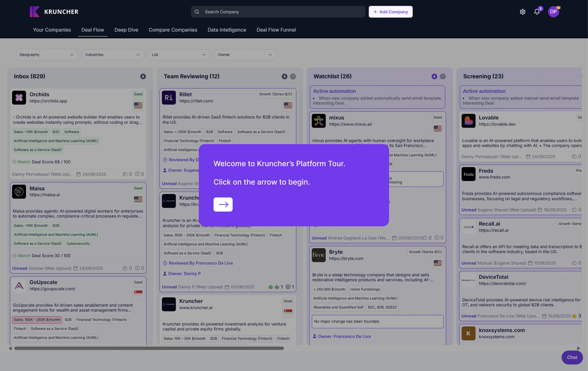Switch to Deep Dive tab
Image resolution: width=588 pixels, height=371 pixels.
tap(126, 30)
